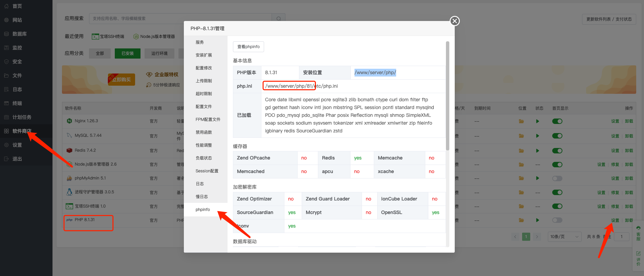Open folder location for MySQL row
The width and height of the screenshot is (644, 276).
(x=521, y=136)
